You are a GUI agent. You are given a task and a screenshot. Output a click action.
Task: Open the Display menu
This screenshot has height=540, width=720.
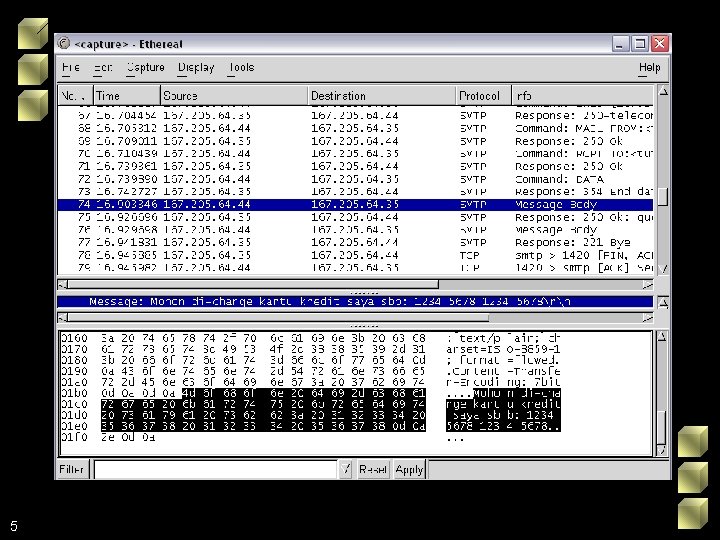pos(196,68)
